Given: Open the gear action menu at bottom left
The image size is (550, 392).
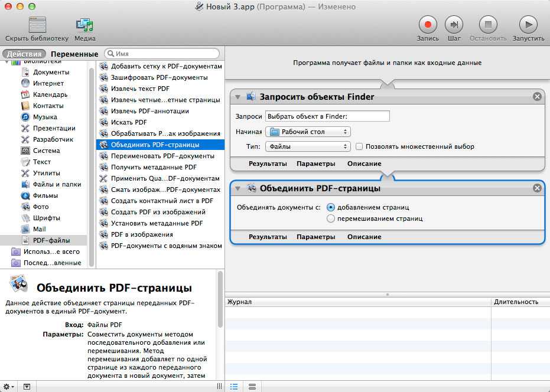Looking at the screenshot, I should tap(9, 387).
